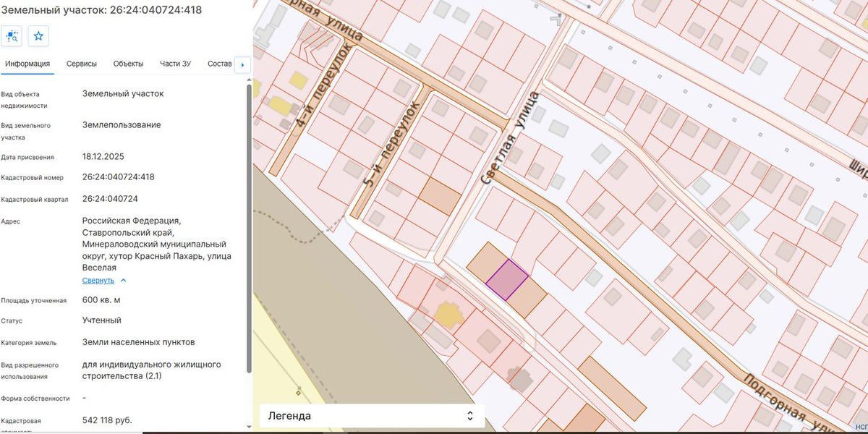The height and width of the screenshot is (434, 868).
Task: Go to the Состав tab
Action: pyautogui.click(x=219, y=64)
